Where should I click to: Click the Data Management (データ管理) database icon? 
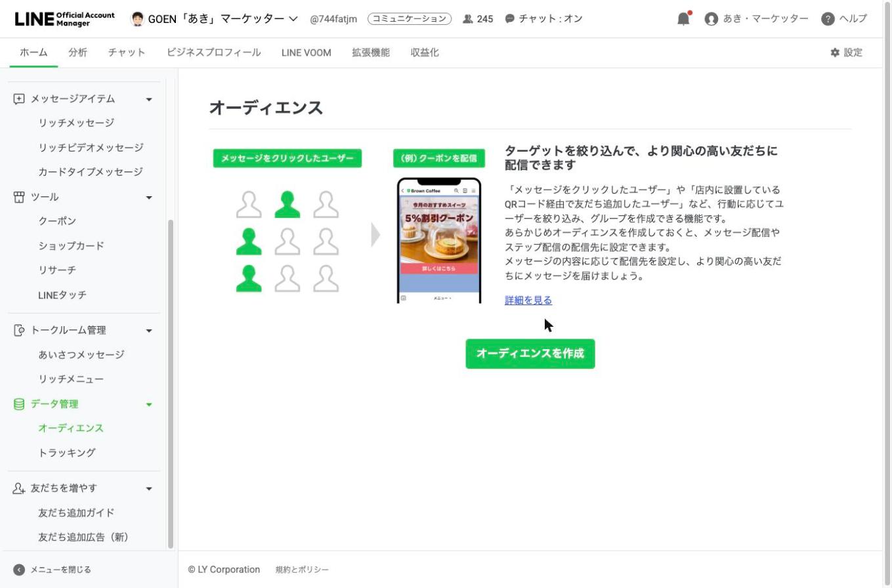point(19,404)
